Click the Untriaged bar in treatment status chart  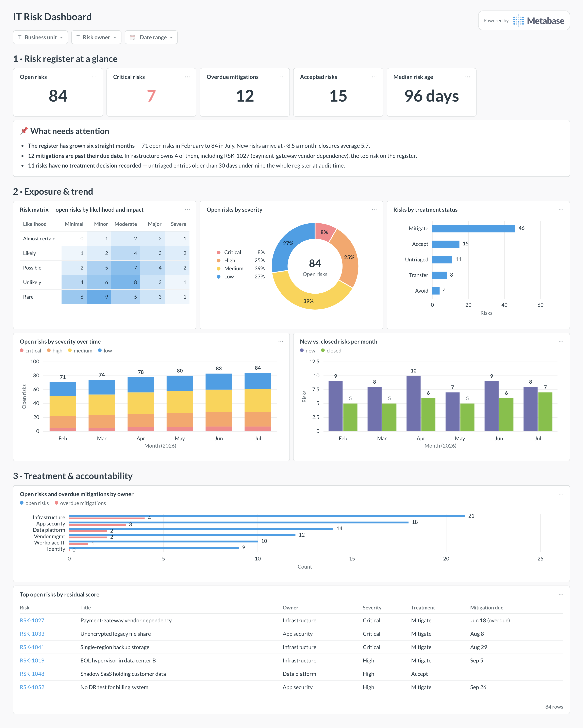[x=442, y=260]
